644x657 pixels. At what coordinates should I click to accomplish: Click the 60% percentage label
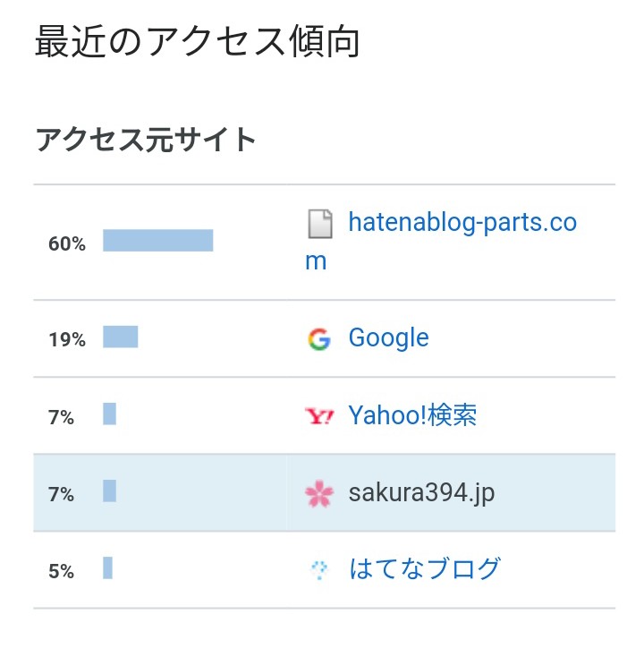(67, 243)
